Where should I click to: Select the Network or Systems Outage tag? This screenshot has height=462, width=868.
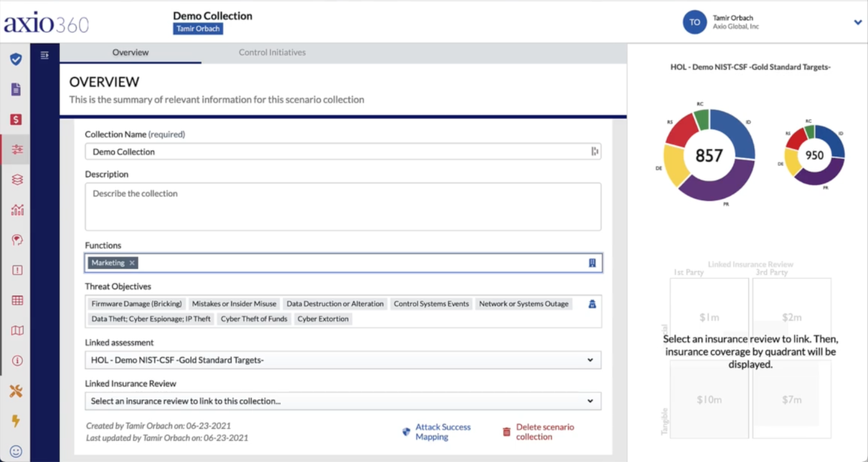coord(524,304)
